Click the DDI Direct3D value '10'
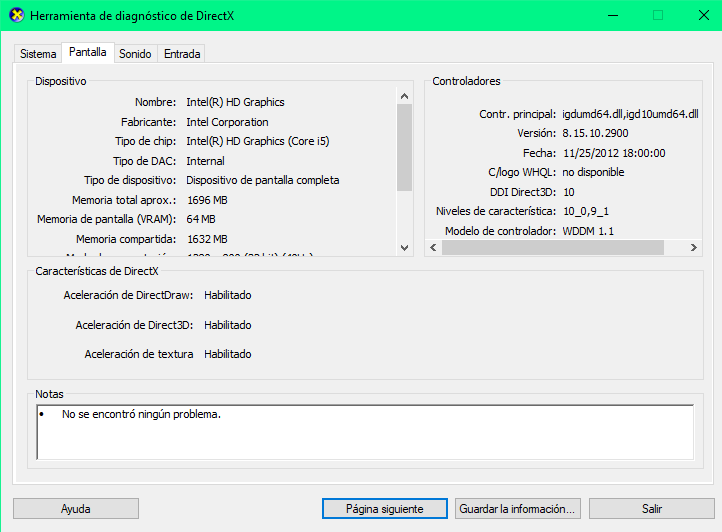 pos(569,192)
